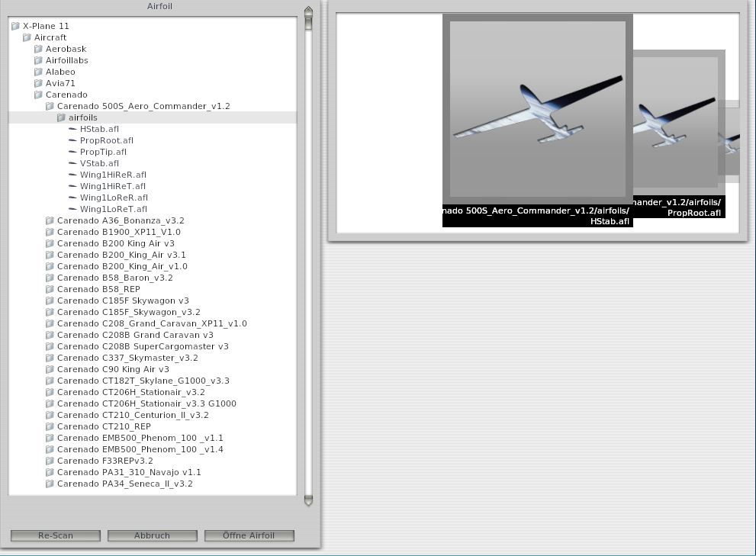Click the folder icon beside Avia71

38,83
